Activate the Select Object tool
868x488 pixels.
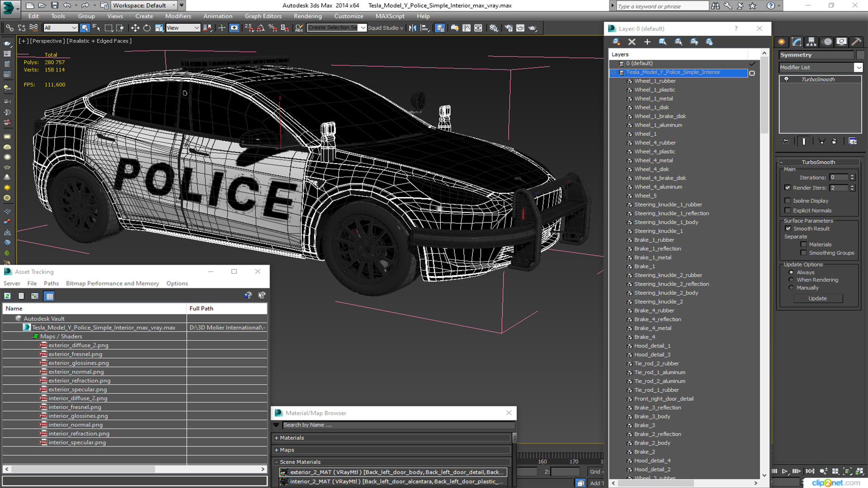(85, 28)
